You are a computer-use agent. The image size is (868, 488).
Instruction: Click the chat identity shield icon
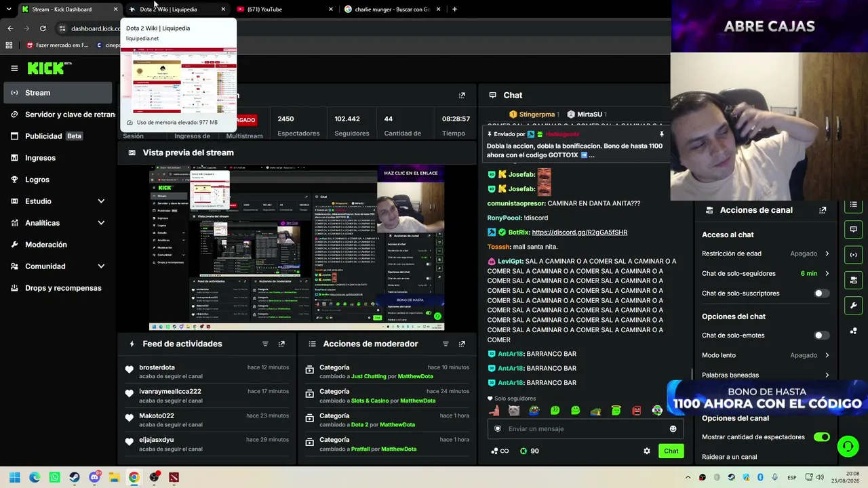(498, 428)
